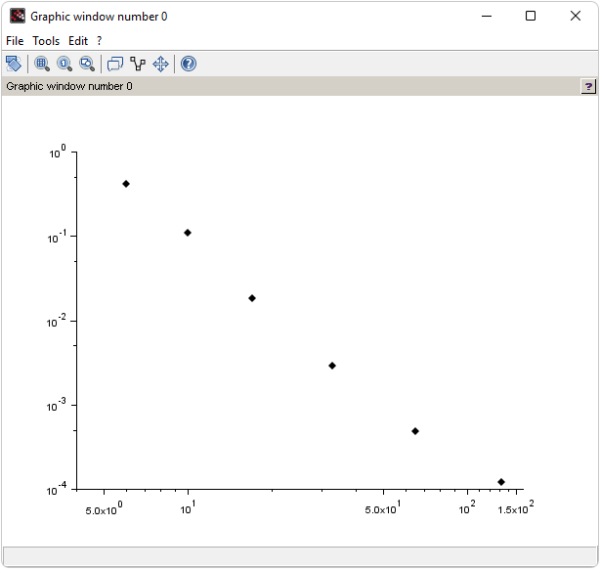The image size is (600, 570).
Task: Open the Edit menu
Action: click(x=78, y=41)
